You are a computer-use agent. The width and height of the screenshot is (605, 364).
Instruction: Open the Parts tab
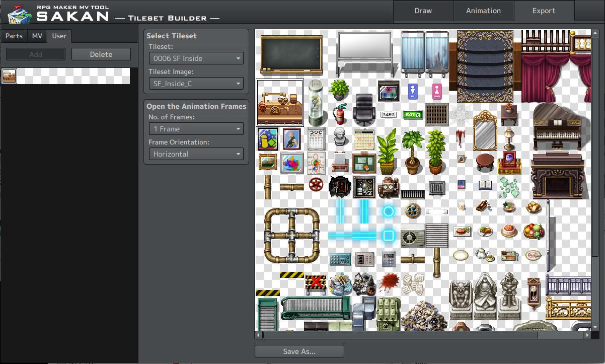click(14, 36)
